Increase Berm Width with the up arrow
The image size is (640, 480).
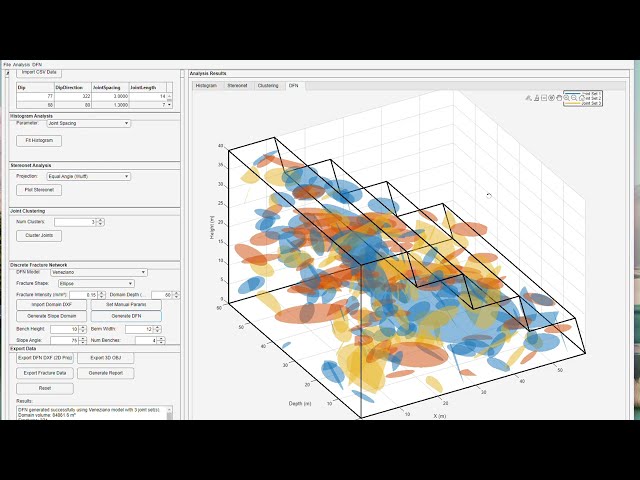158,327
